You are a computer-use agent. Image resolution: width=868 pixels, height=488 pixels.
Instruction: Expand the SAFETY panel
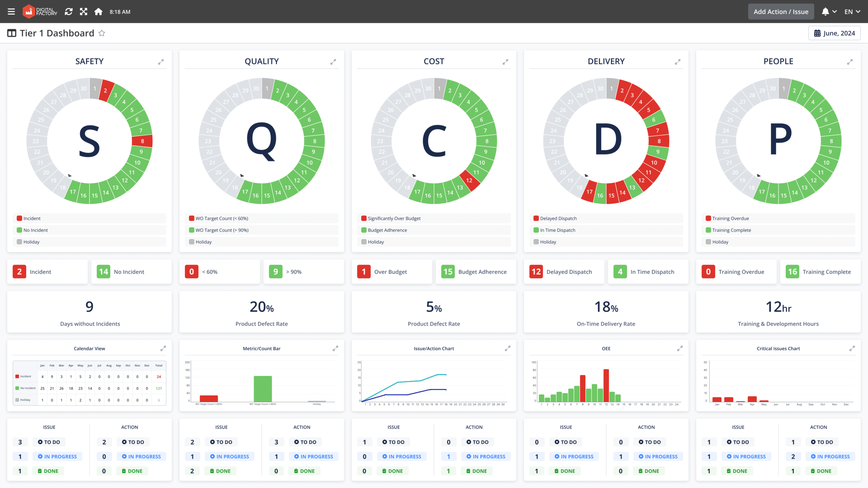coord(161,62)
